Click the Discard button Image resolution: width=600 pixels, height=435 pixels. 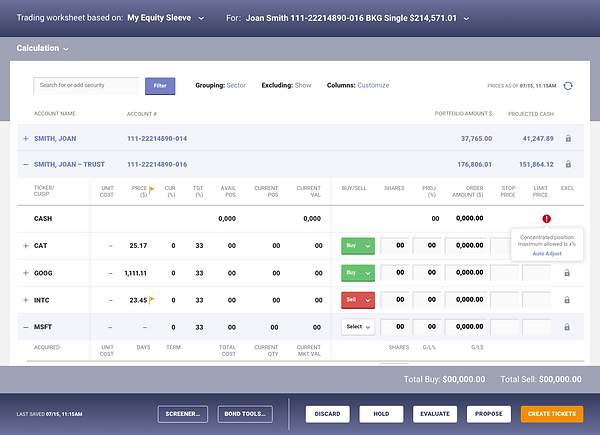[328, 414]
